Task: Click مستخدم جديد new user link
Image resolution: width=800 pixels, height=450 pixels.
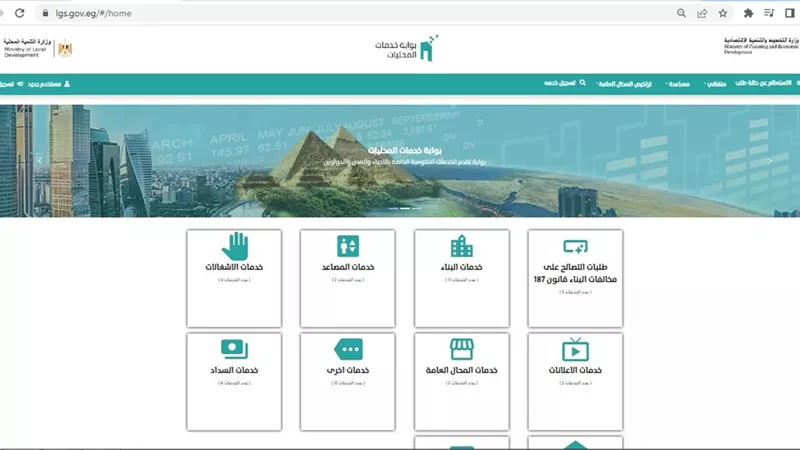Action: click(x=44, y=84)
